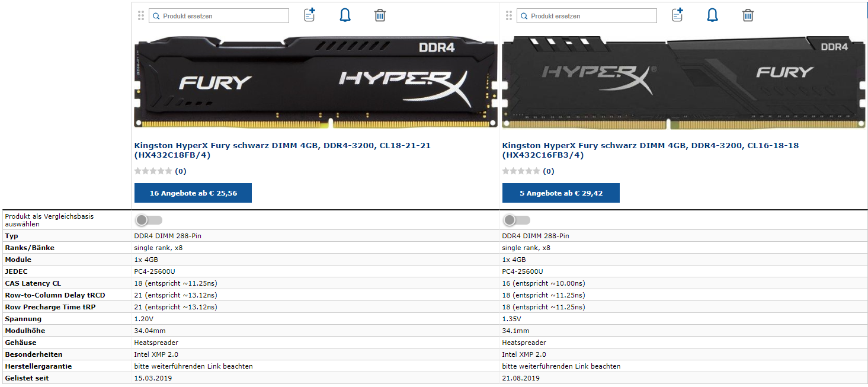Select 'Gehäuse' row label
This screenshot has width=868, height=387.
(21, 343)
